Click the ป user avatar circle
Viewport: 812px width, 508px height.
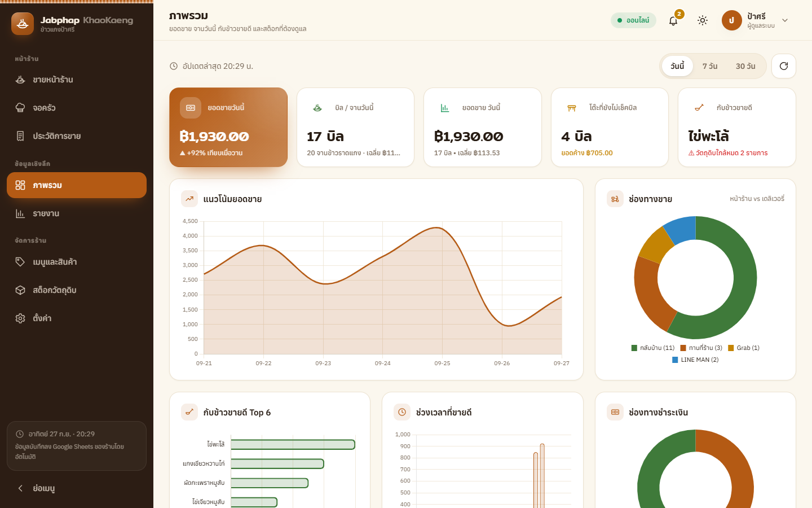pos(731,20)
